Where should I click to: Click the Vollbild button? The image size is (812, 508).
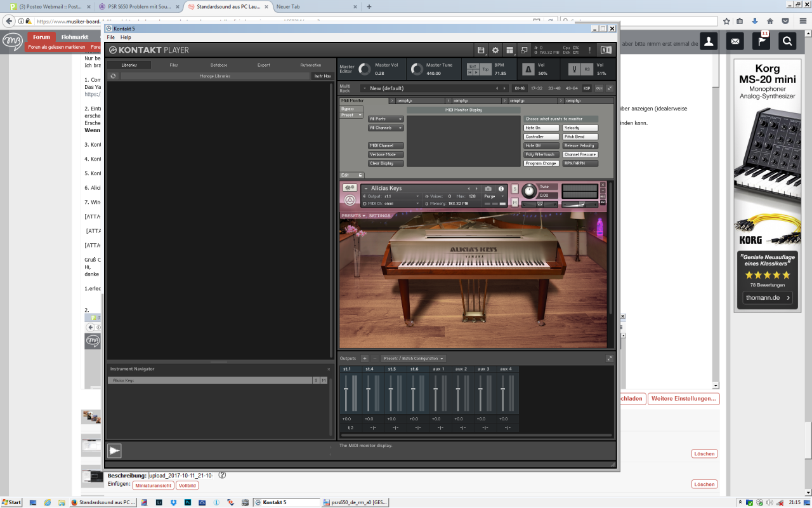pyautogui.click(x=188, y=485)
